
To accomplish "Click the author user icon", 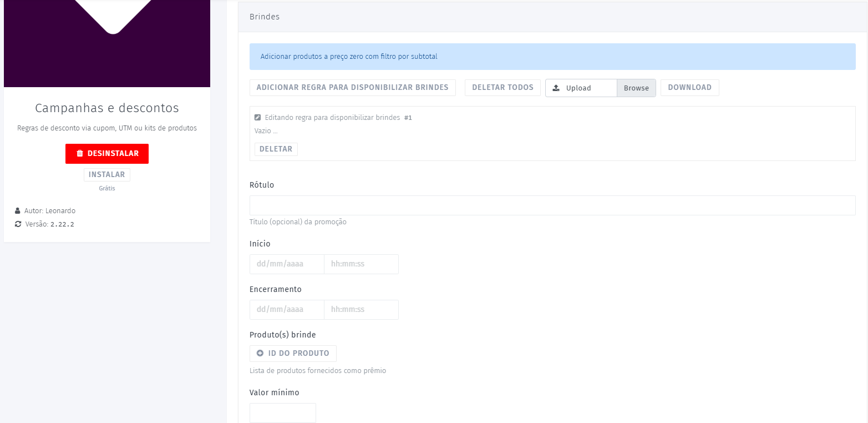I will coord(18,211).
